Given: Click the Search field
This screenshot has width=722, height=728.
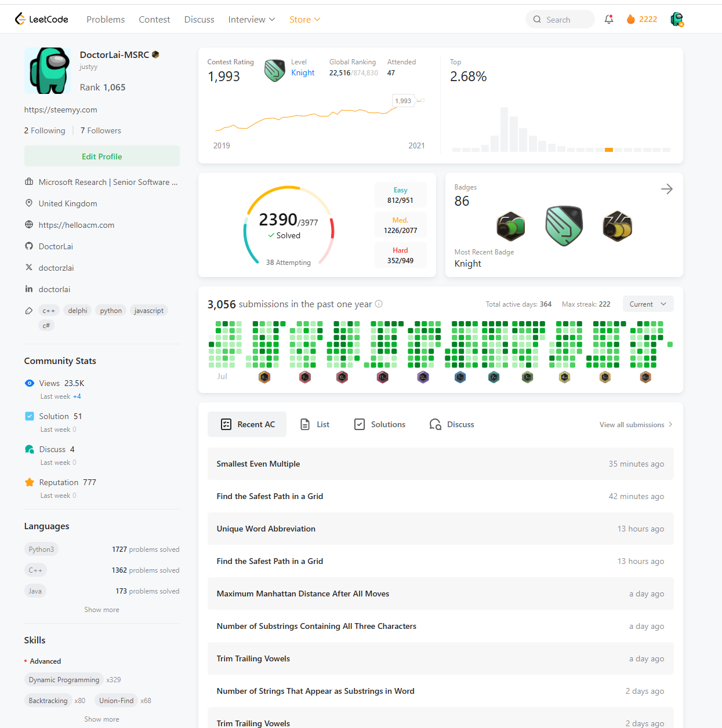Looking at the screenshot, I should [x=560, y=19].
